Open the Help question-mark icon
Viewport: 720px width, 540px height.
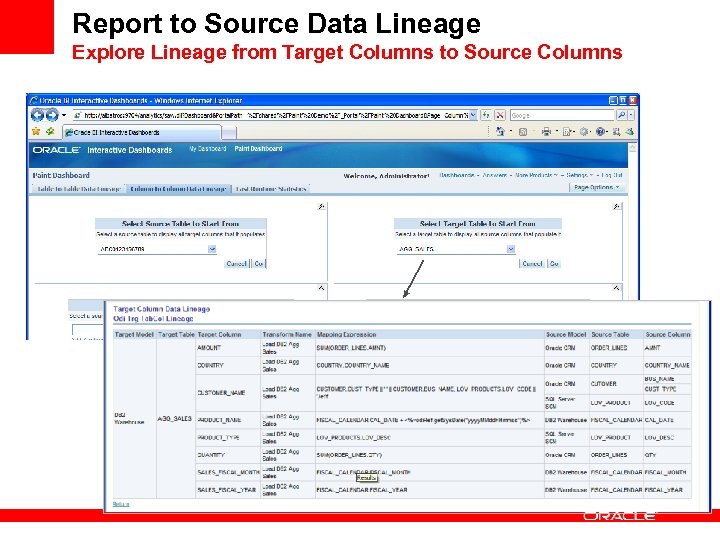click(x=600, y=132)
